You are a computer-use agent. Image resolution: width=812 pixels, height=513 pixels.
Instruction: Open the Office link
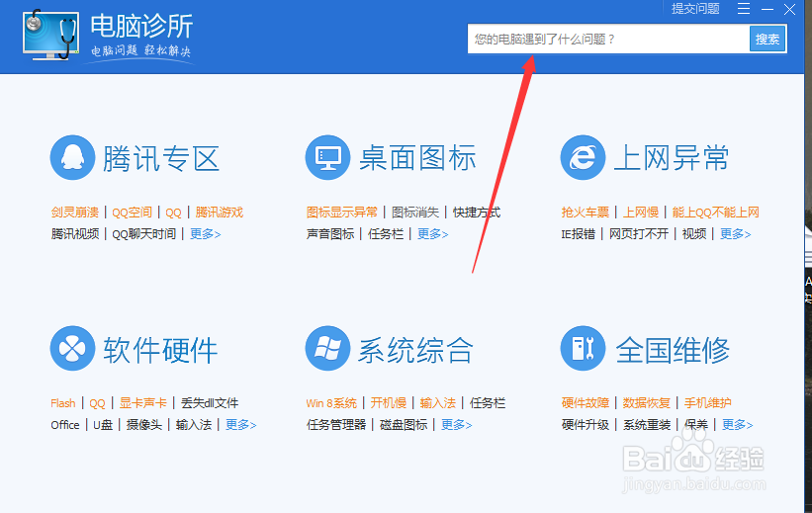click(x=65, y=425)
